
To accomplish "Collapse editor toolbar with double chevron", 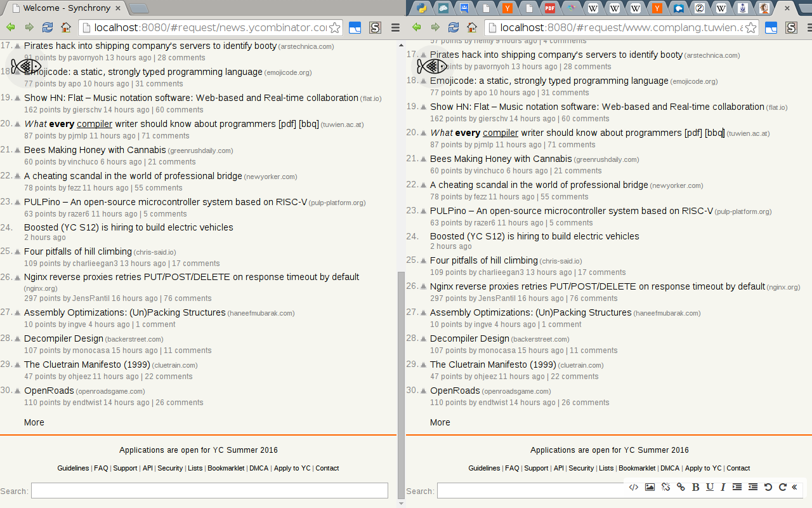I will click(794, 487).
